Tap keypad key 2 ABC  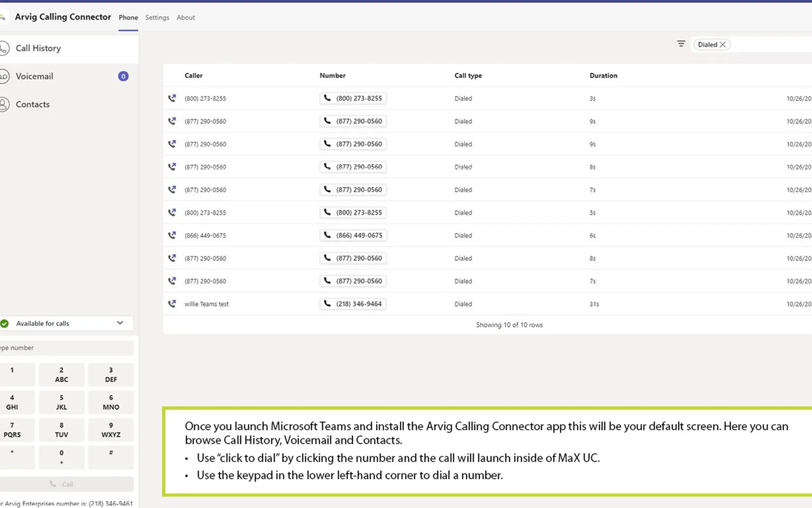(x=61, y=374)
